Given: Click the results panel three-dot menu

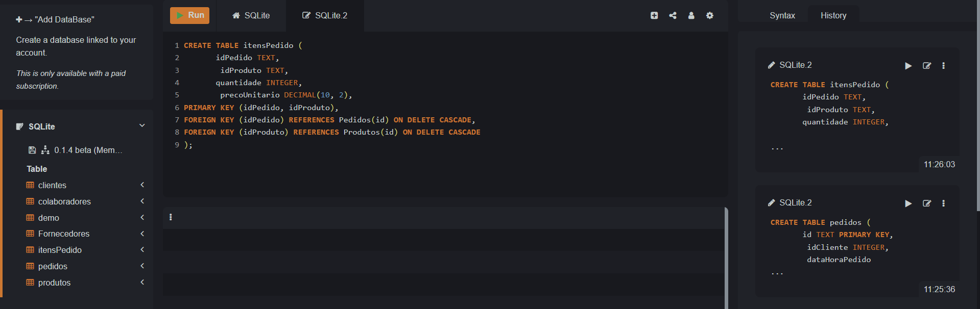Looking at the screenshot, I should 171,217.
